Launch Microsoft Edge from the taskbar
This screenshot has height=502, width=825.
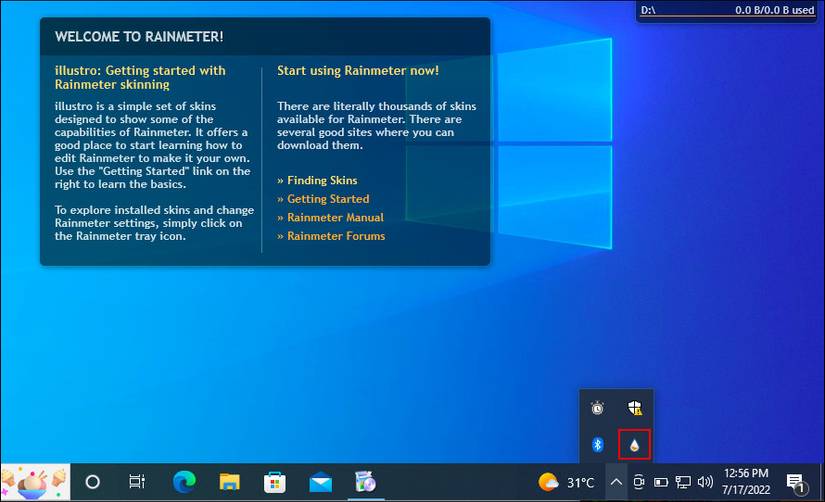click(x=184, y=482)
